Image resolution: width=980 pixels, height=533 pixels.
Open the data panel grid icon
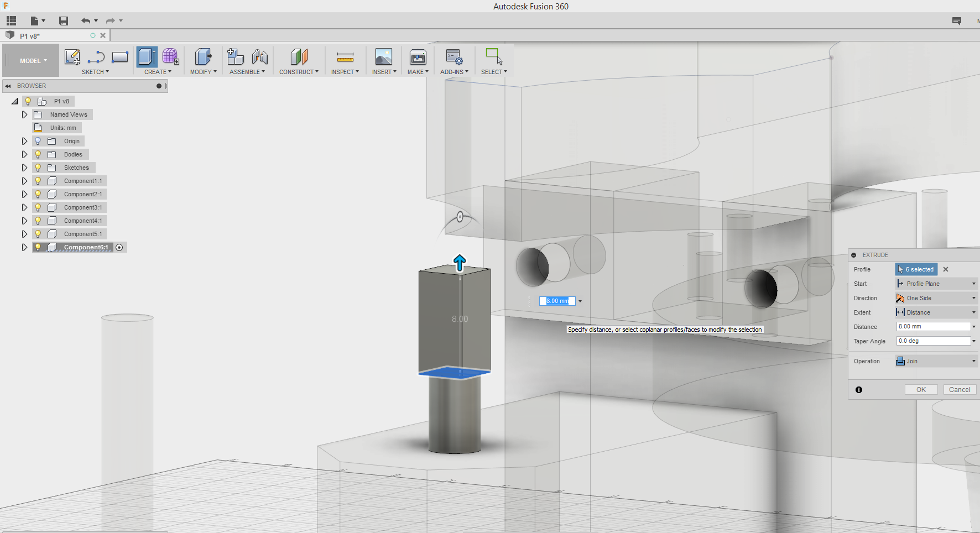[x=11, y=21]
